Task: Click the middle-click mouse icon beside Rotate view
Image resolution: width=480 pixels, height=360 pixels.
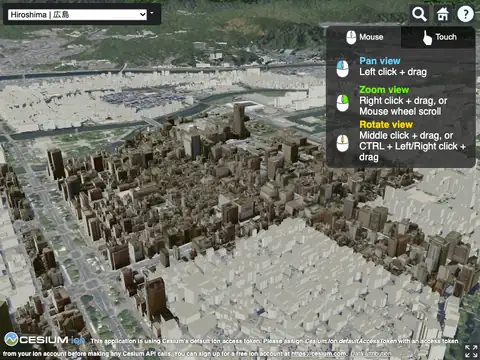Action: (x=343, y=143)
